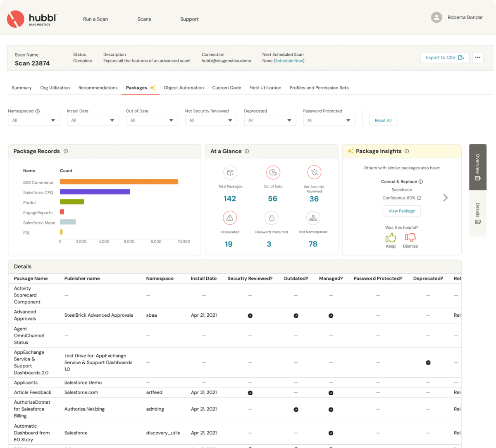Click the Password Protected lock icon
The height and width of the screenshot is (448, 496).
[x=272, y=218]
